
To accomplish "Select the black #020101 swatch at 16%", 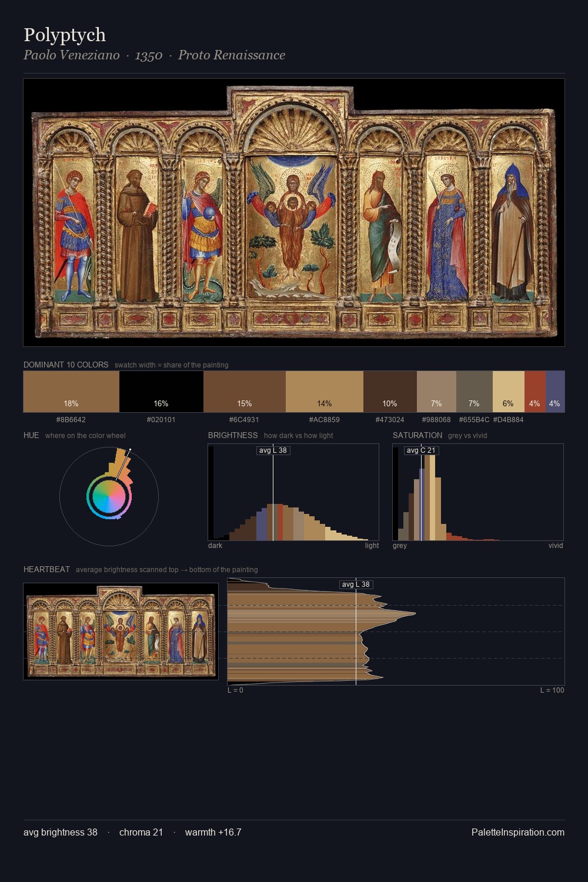I will [x=161, y=392].
